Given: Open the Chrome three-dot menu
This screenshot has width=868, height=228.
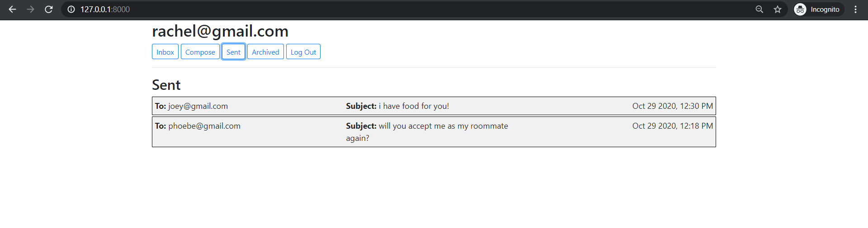Looking at the screenshot, I should (x=855, y=9).
